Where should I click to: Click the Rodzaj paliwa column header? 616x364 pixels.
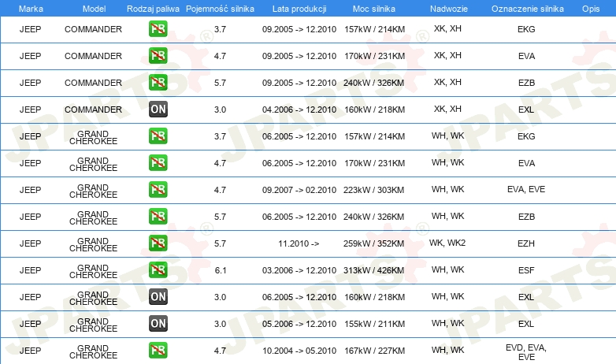153,9
